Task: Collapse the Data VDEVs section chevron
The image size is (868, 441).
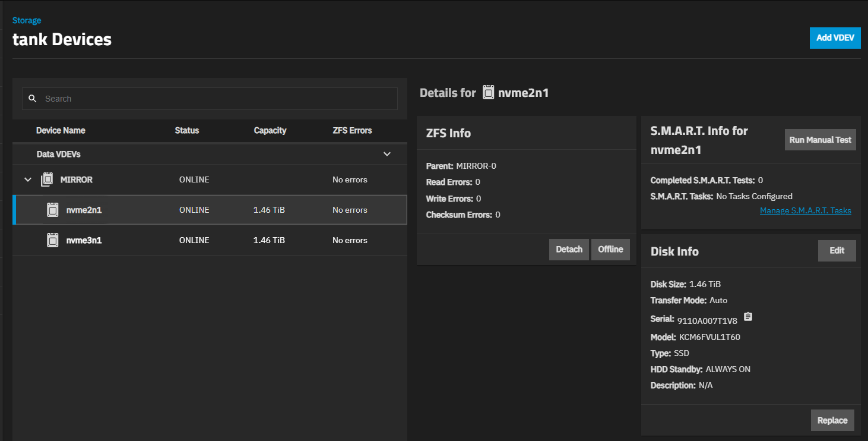Action: tap(387, 154)
